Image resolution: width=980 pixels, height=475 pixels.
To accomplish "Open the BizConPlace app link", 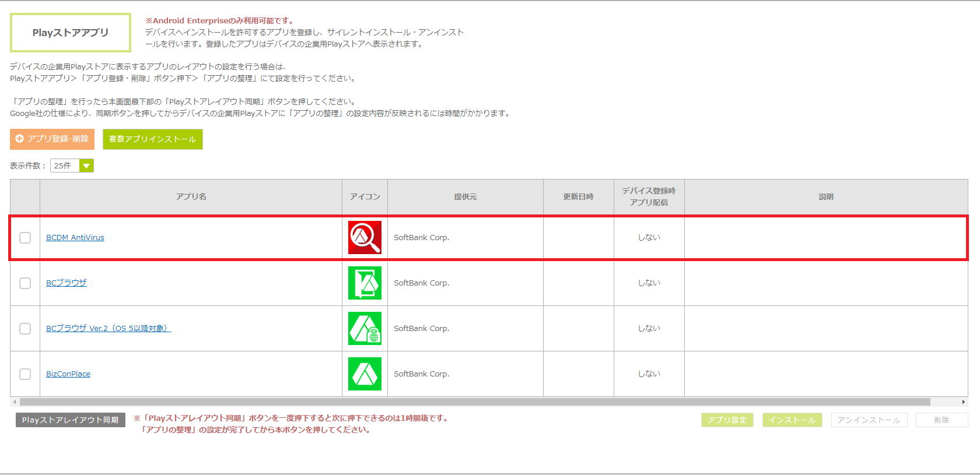I will click(68, 374).
